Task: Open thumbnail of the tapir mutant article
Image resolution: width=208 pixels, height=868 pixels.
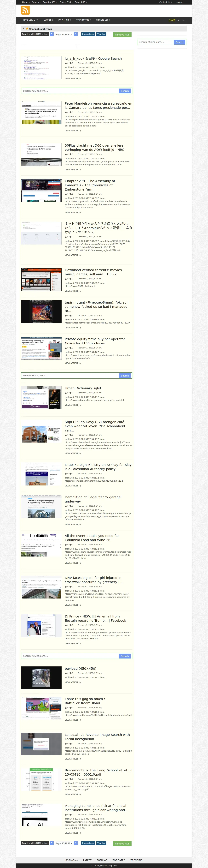Action: (x=41, y=312)
